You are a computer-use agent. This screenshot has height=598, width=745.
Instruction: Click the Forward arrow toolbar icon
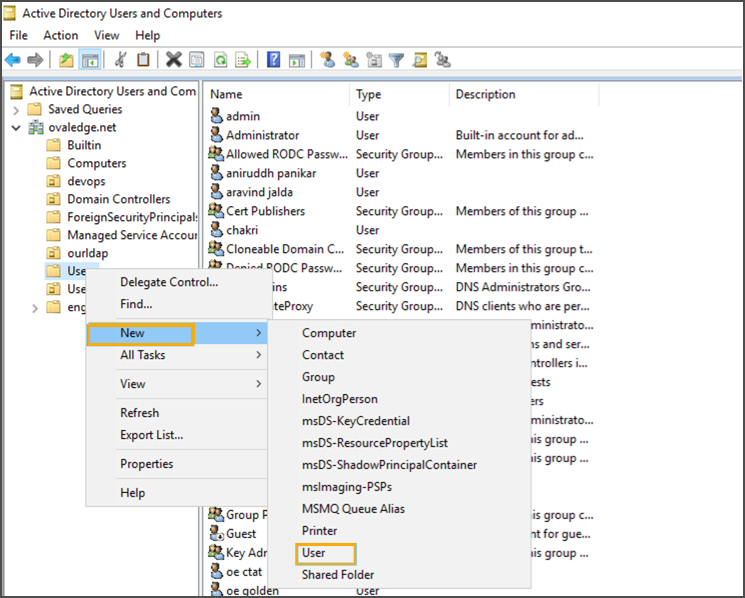pyautogui.click(x=36, y=60)
